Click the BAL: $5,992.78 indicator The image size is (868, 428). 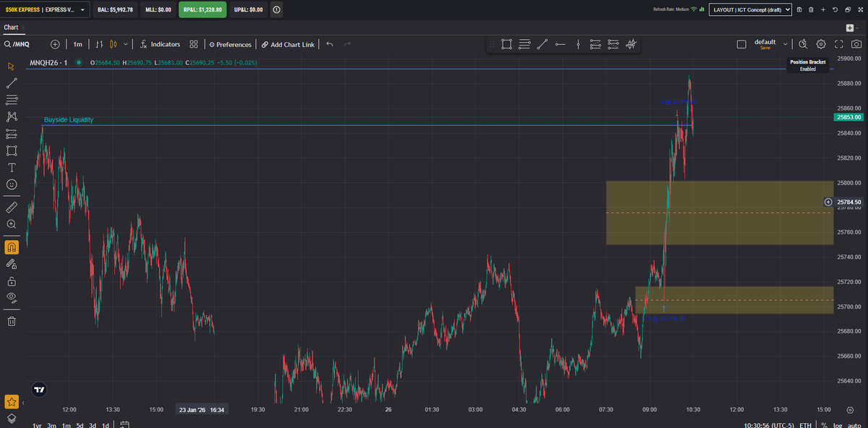click(116, 9)
